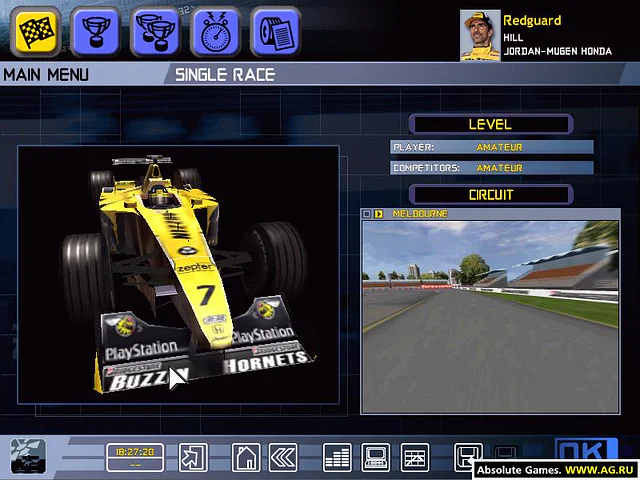Click the CIRCUIT section button
The image size is (640, 480).
[x=491, y=194]
